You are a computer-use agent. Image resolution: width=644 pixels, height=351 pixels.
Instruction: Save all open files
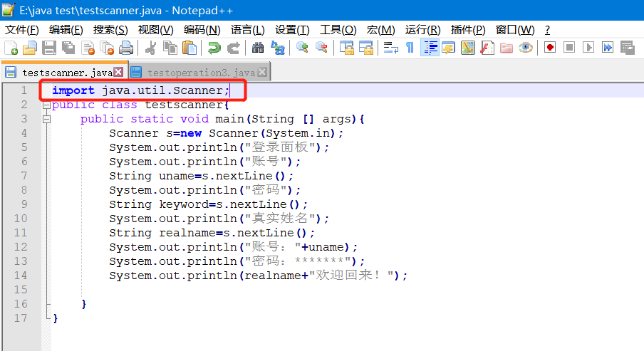click(68, 48)
